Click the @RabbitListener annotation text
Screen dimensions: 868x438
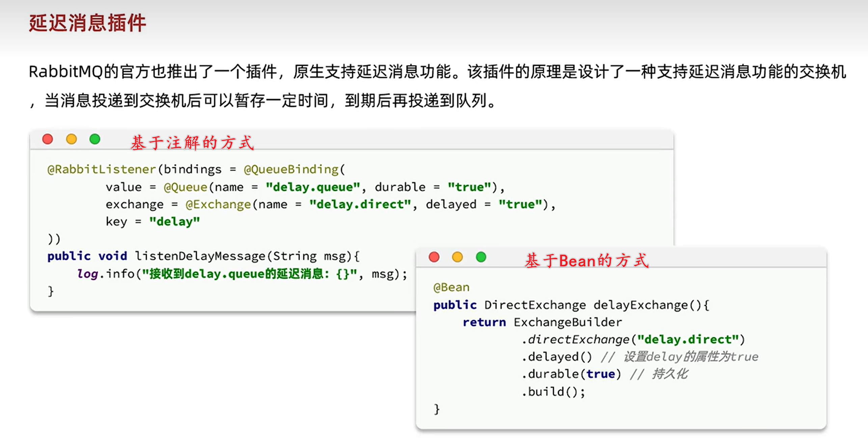click(x=102, y=169)
